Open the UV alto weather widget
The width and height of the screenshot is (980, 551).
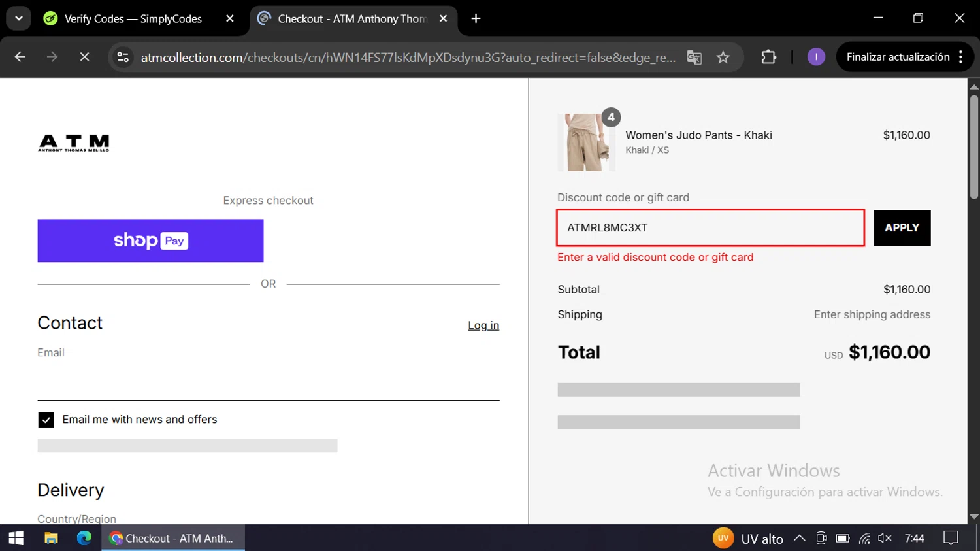click(x=748, y=539)
